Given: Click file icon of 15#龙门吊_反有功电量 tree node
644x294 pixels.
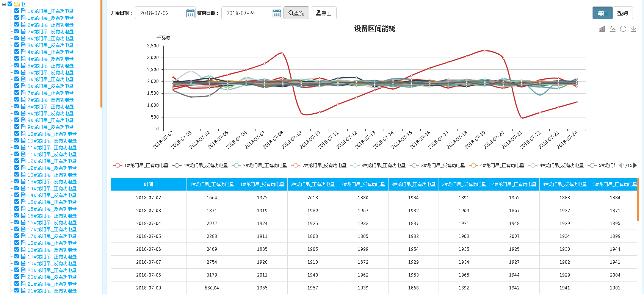Looking at the screenshot, I should coord(23,209).
